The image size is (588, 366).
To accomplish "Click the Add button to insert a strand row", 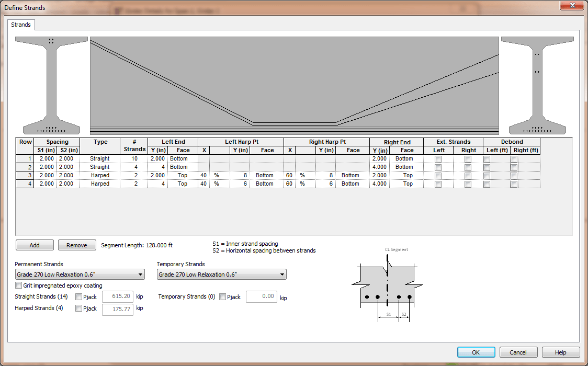I will click(34, 245).
